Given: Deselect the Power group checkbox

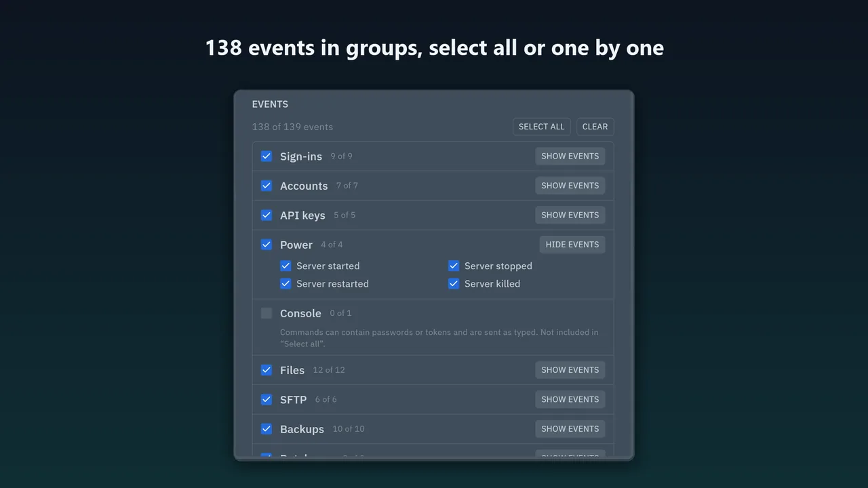Looking at the screenshot, I should [x=267, y=245].
